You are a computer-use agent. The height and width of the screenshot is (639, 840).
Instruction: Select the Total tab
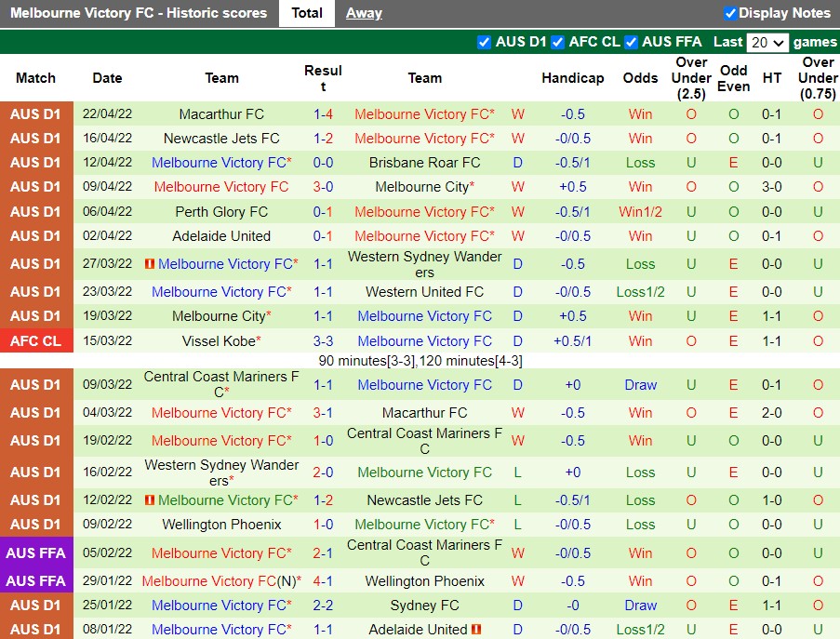pos(307,13)
